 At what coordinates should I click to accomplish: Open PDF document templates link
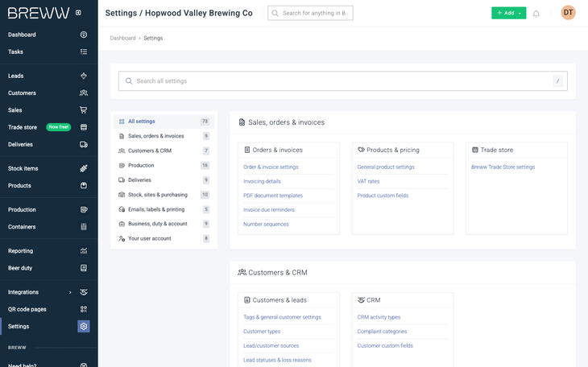272,196
